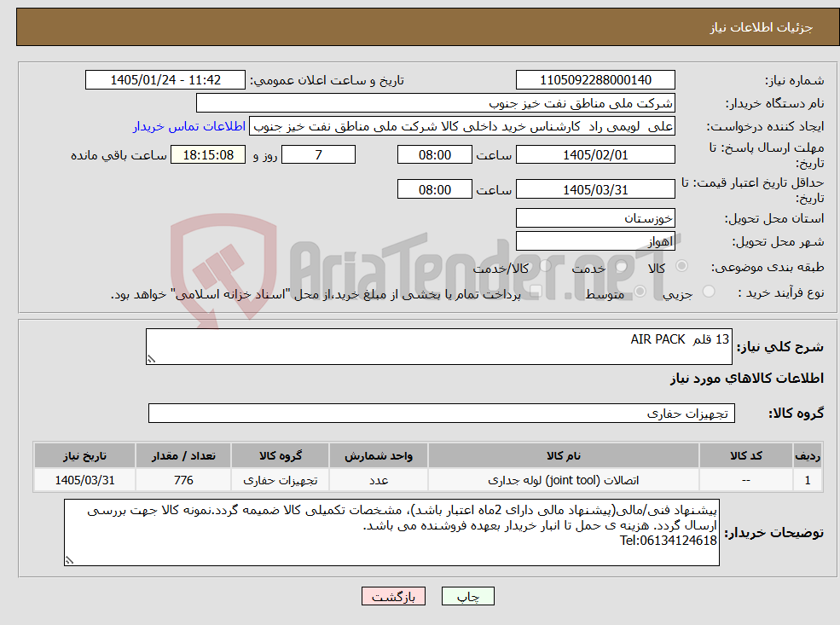The height and width of the screenshot is (625, 840).
Task: Click the تعداد / مقدار column header
Action: [x=183, y=456]
